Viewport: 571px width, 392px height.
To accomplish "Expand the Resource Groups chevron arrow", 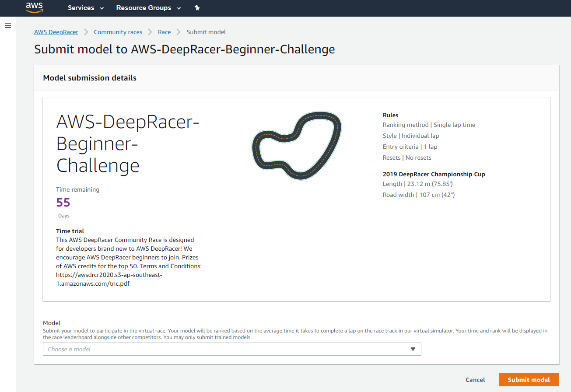I will 179,8.
